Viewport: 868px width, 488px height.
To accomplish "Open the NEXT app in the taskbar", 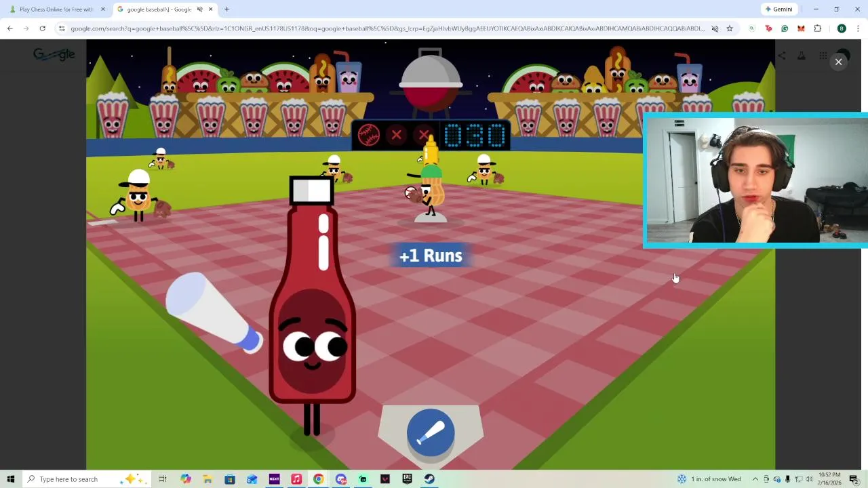I will (x=274, y=479).
